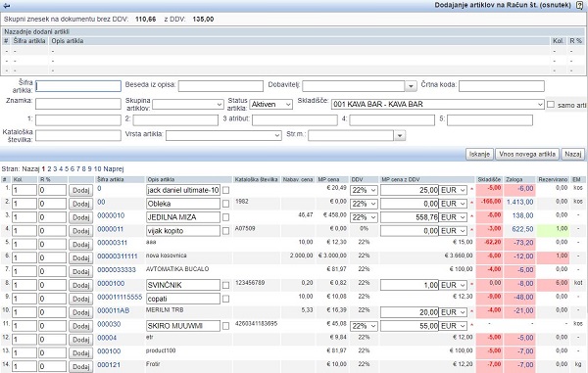Focus the Beseda iz opisa input field
The height and width of the screenshot is (373, 588).
click(220, 86)
